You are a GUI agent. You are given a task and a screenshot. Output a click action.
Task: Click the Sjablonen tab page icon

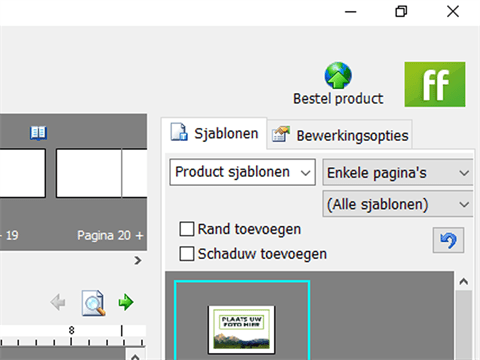[x=179, y=132]
